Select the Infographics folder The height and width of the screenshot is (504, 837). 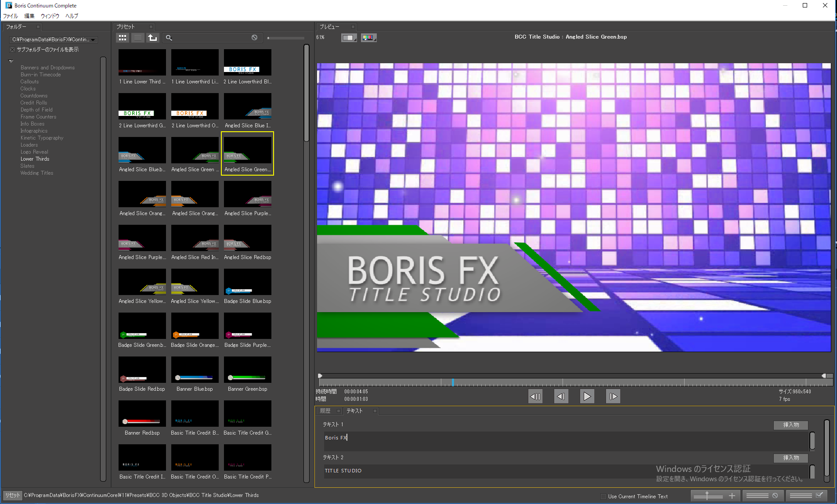(x=34, y=131)
